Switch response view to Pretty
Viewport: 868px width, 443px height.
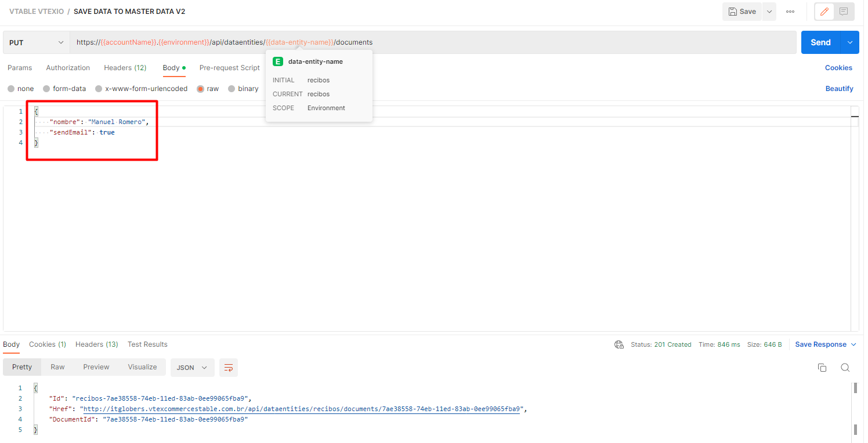[x=22, y=367]
